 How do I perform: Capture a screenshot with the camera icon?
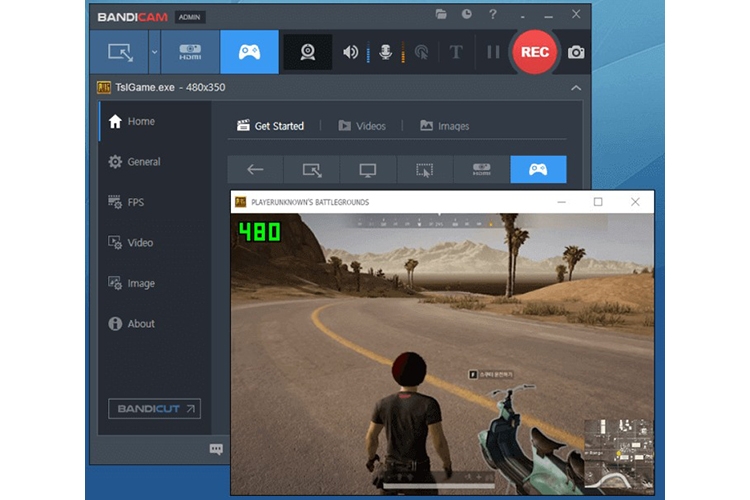pos(576,52)
